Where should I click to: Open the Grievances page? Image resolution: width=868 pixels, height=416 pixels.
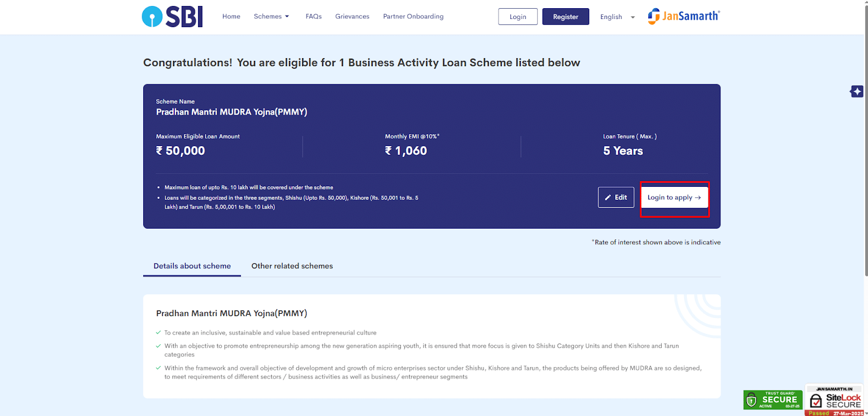click(352, 16)
